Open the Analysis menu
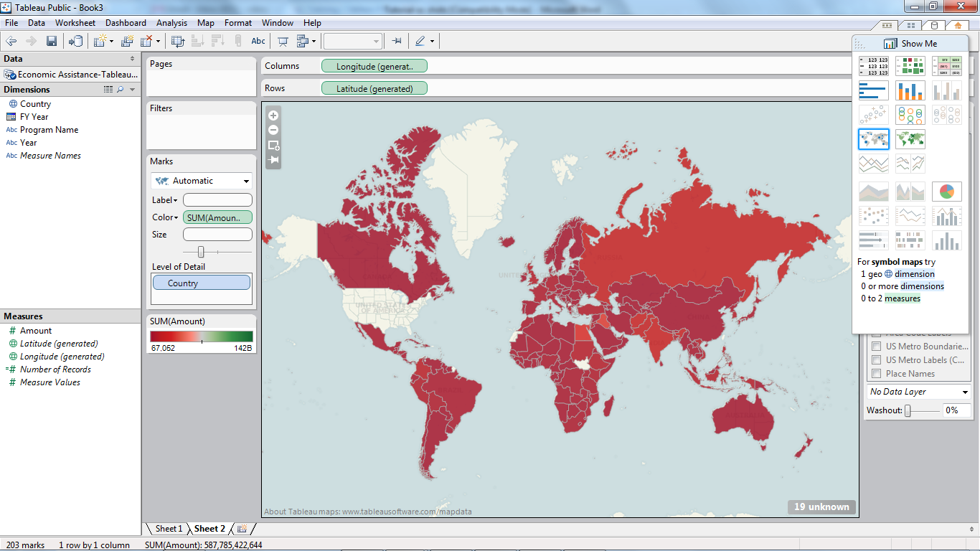Image resolution: width=980 pixels, height=551 pixels. (x=171, y=23)
